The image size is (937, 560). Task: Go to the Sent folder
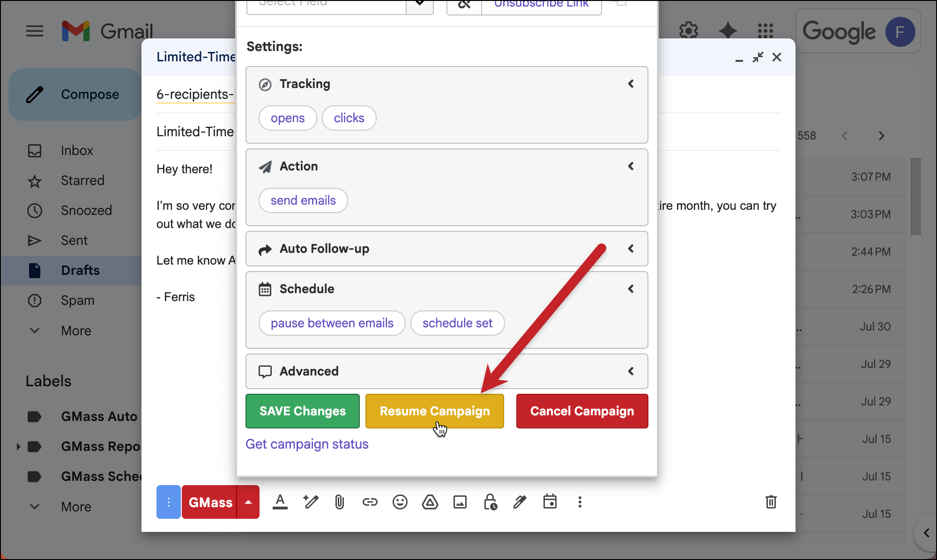74,241
